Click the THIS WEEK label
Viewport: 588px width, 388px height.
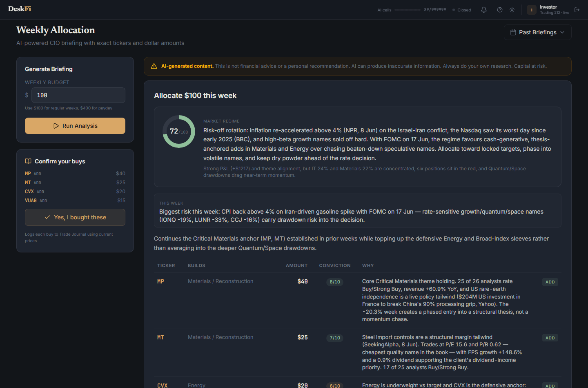click(x=171, y=203)
